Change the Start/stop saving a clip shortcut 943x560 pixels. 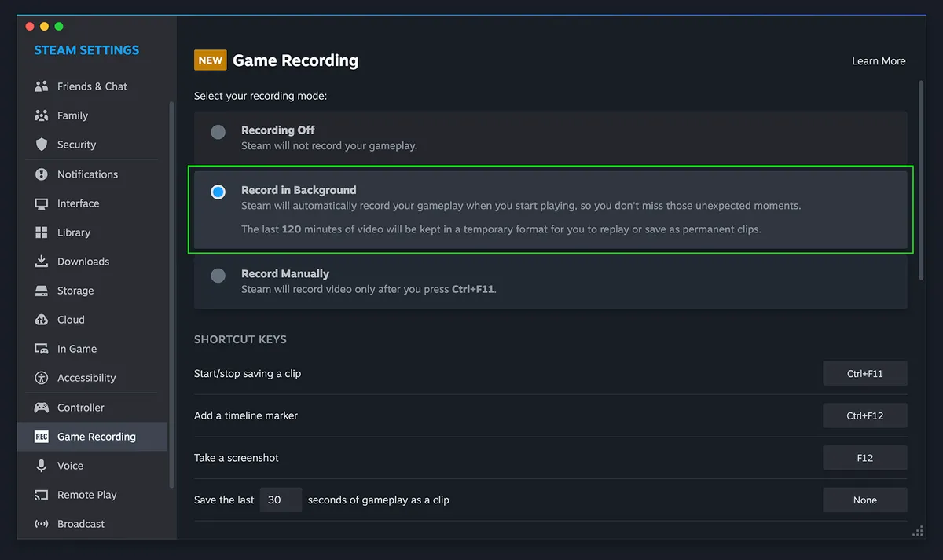coord(865,374)
